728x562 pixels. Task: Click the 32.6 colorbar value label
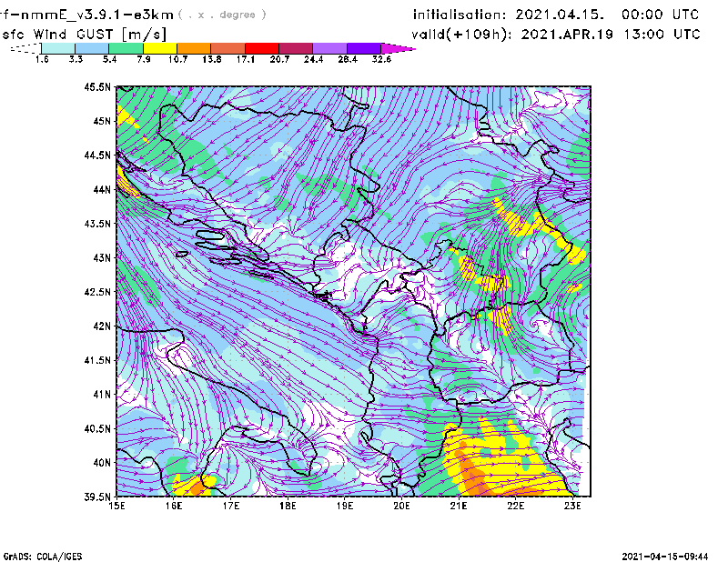click(381, 59)
